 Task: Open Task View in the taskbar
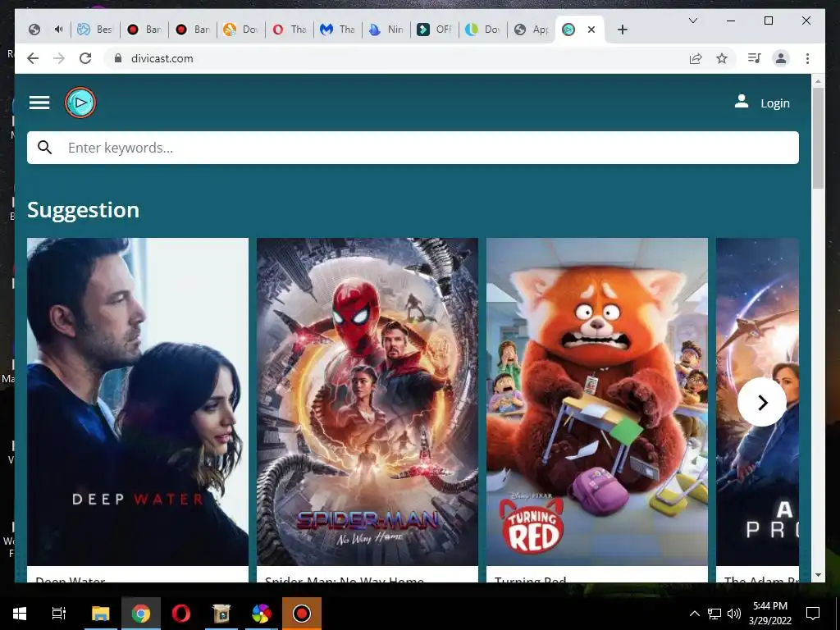(58, 614)
